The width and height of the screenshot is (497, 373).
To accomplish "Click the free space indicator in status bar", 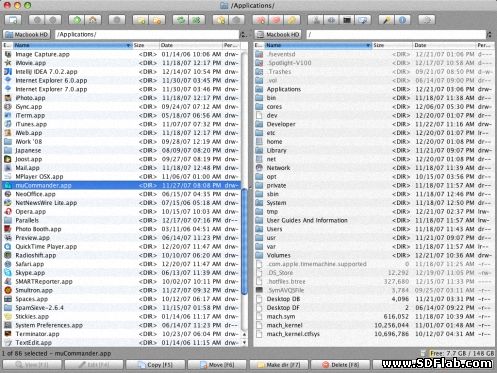I will pyautogui.click(x=461, y=353).
